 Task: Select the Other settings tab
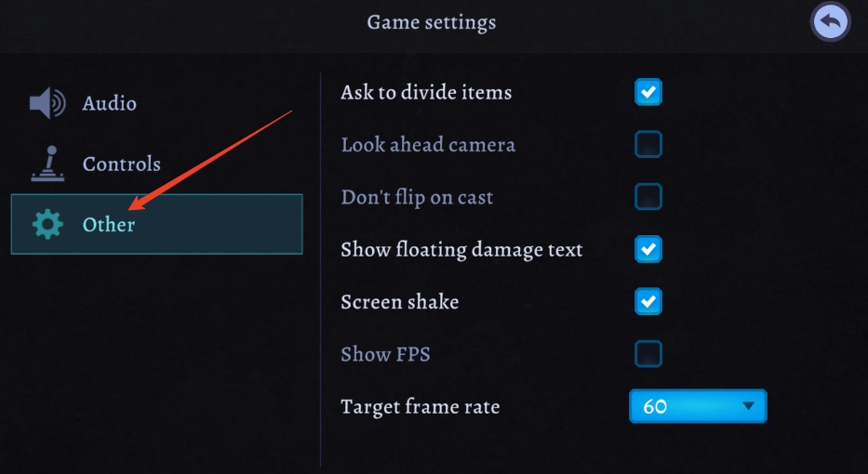[x=156, y=224]
